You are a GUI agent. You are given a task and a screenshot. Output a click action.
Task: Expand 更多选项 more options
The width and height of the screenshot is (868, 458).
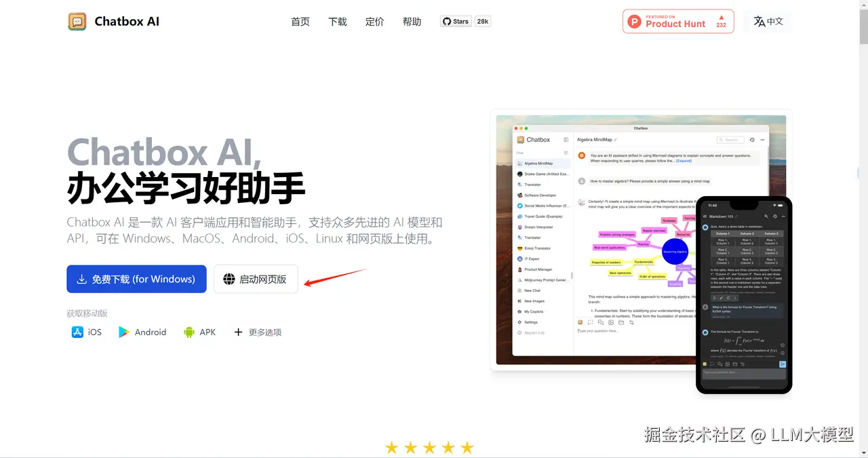click(x=258, y=332)
